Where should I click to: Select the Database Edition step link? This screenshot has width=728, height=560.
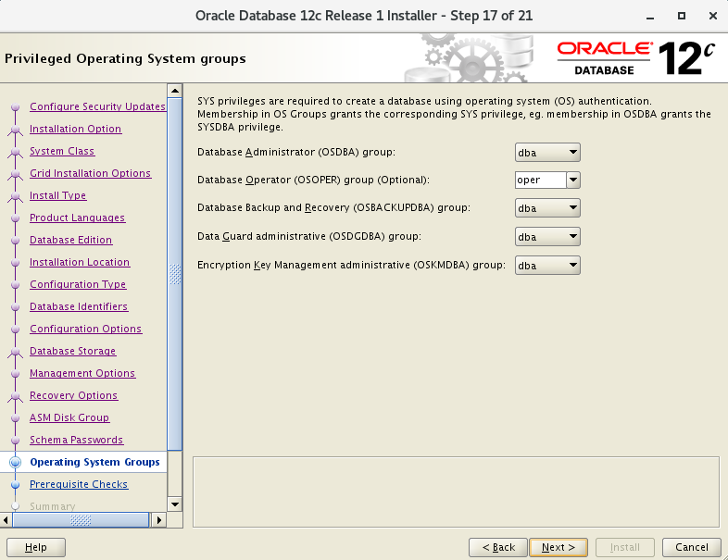(x=70, y=240)
